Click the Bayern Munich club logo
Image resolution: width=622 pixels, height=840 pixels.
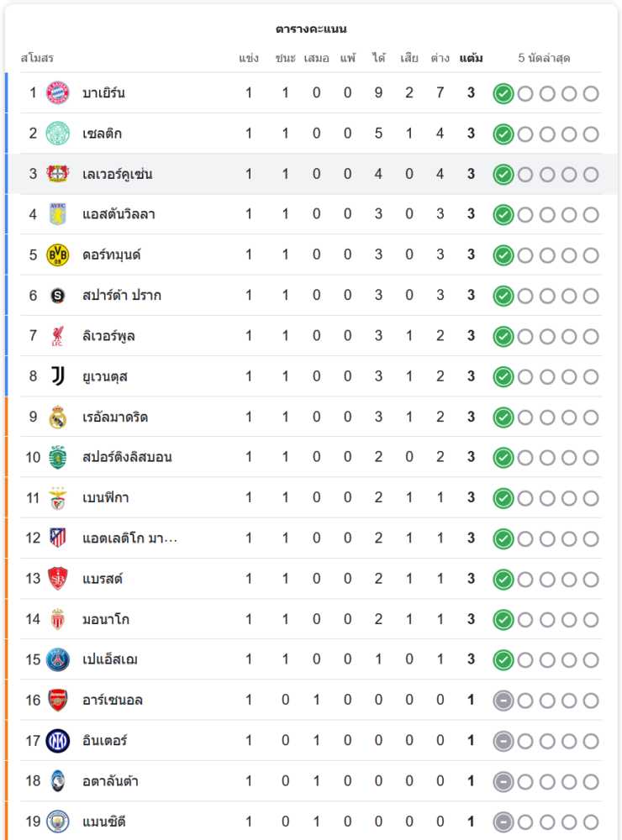click(x=57, y=92)
